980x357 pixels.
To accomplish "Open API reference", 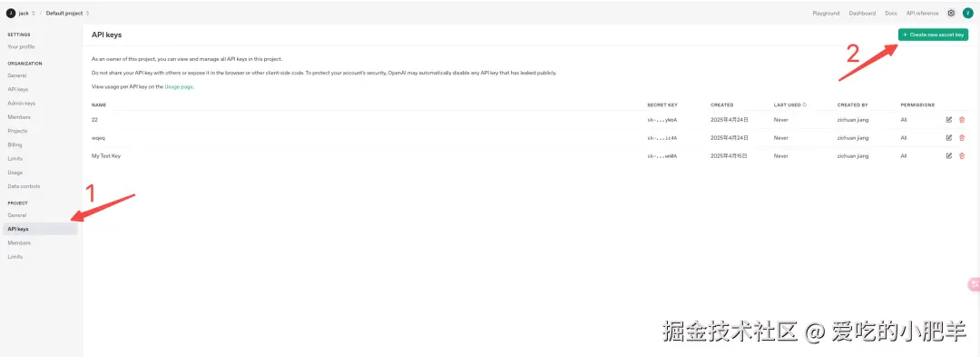I will pos(922,13).
